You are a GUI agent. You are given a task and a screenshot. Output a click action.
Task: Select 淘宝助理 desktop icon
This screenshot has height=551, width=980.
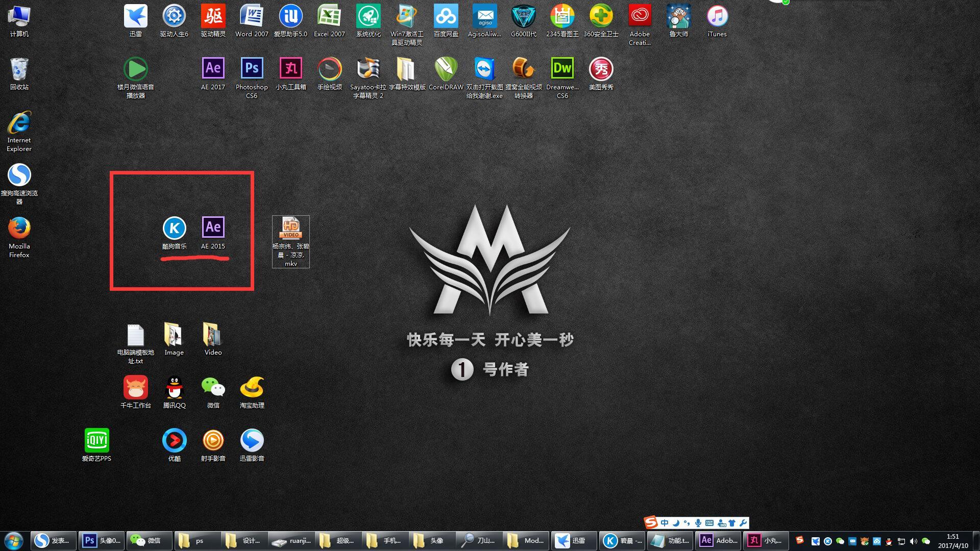coord(252,392)
